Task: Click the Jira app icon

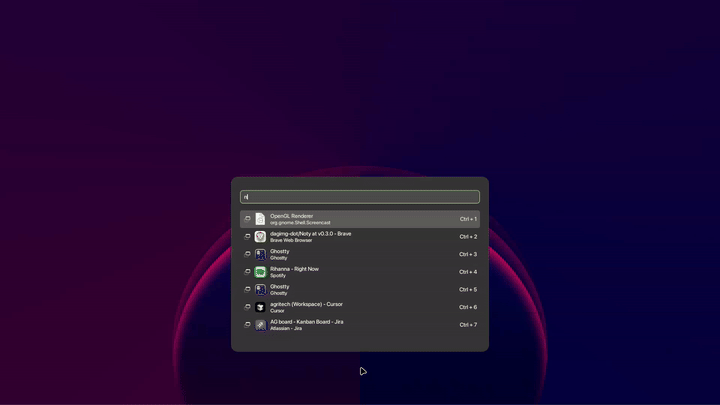Action: 260,325
